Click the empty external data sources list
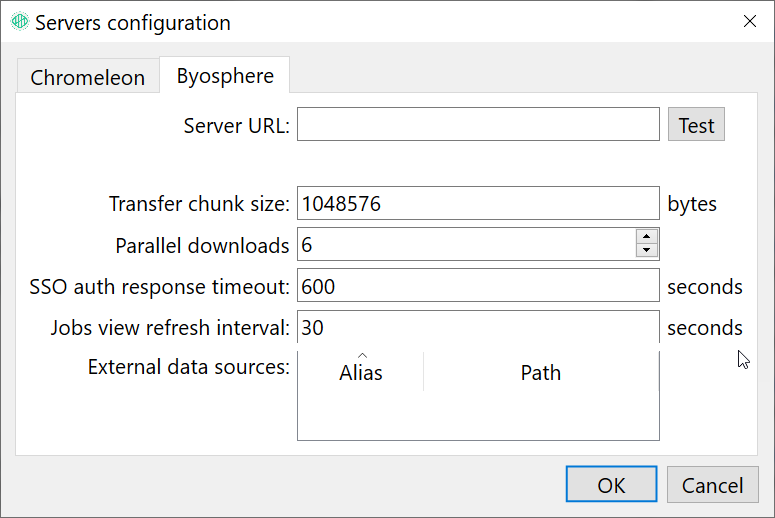Screen dimensions: 775x518 click(478, 415)
